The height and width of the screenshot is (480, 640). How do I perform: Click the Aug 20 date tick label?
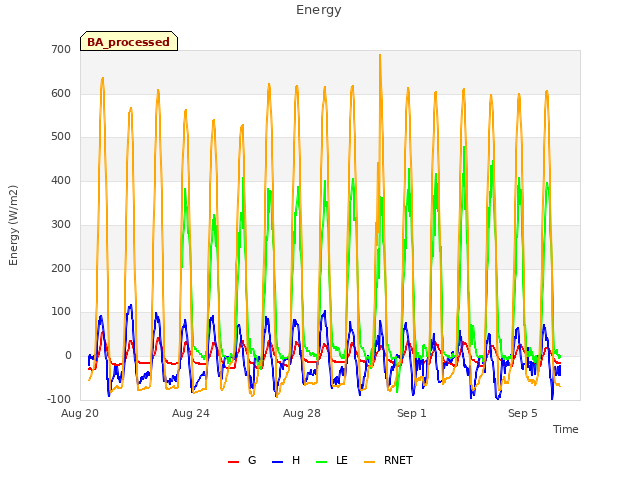point(80,413)
